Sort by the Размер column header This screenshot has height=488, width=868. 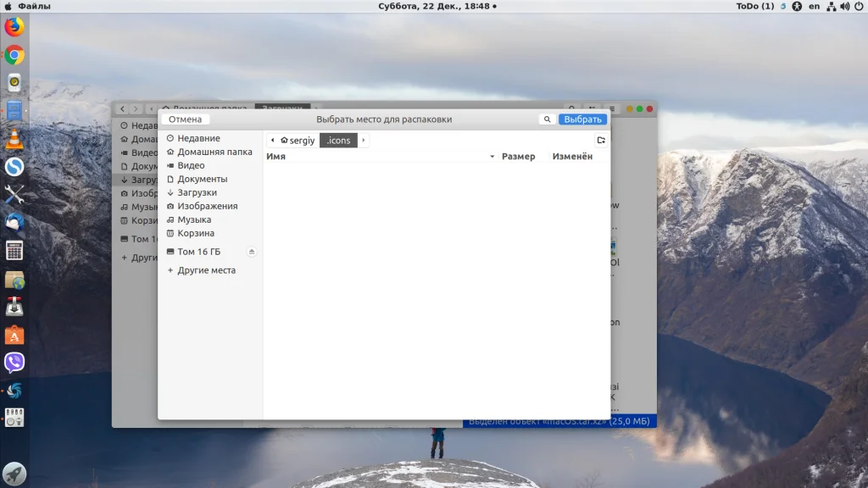point(518,157)
